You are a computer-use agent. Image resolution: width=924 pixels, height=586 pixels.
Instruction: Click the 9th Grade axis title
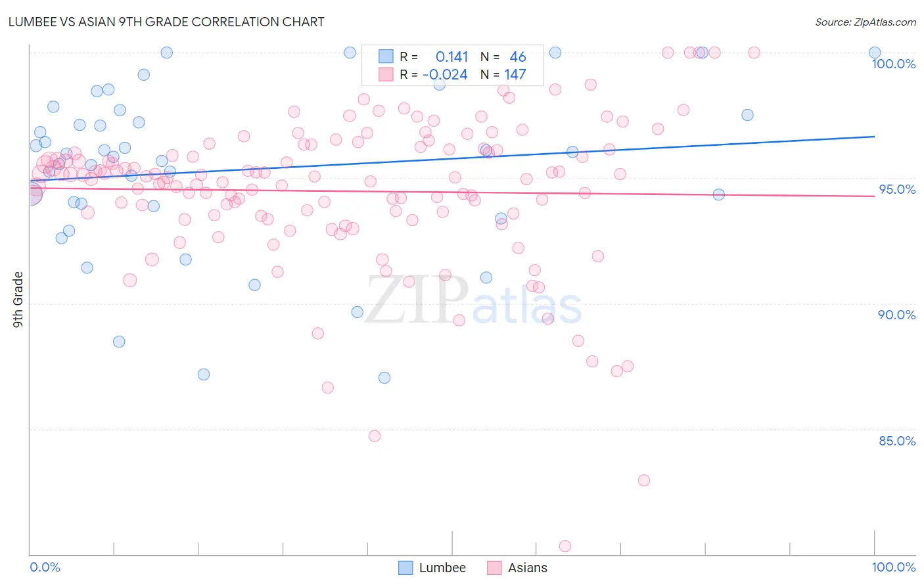18,300
